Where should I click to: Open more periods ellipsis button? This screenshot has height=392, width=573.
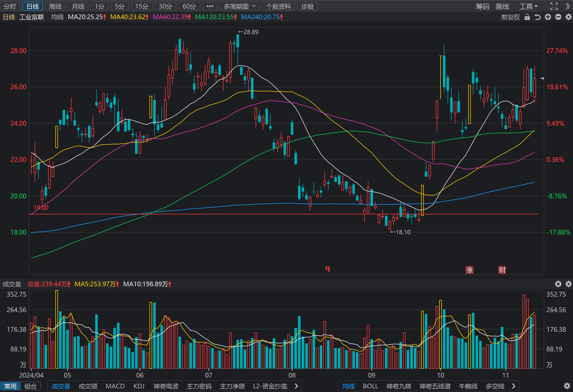(210, 6)
